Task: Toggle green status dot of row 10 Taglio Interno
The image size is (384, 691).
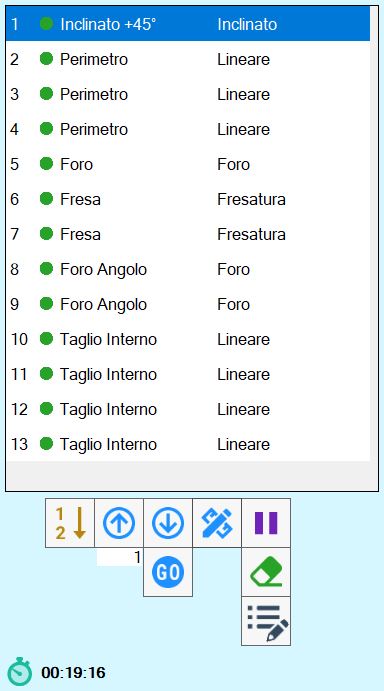Action: click(x=46, y=339)
